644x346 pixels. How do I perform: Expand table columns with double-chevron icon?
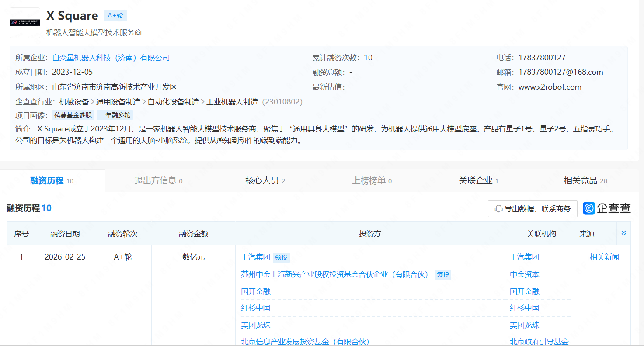point(623,233)
